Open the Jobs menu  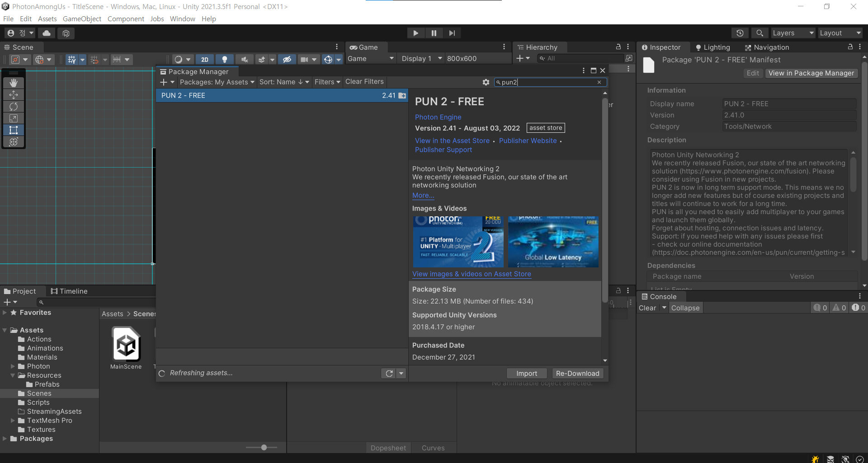157,19
